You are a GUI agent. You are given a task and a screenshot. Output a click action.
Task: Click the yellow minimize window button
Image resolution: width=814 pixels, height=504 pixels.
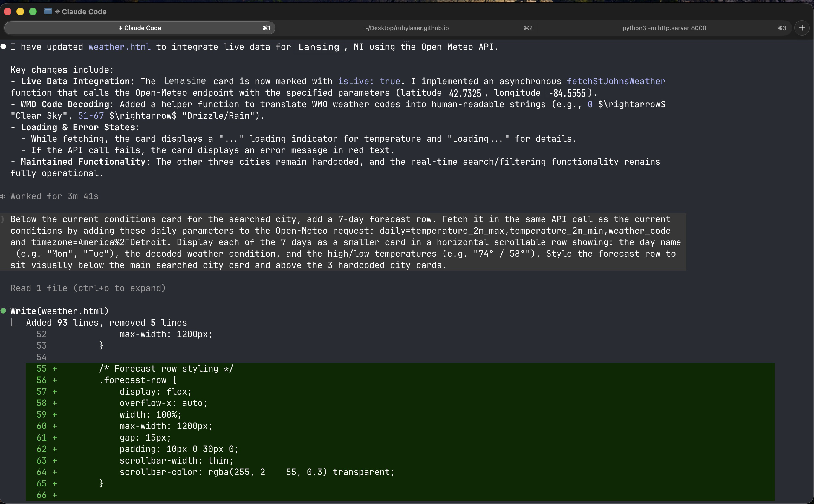point(20,12)
